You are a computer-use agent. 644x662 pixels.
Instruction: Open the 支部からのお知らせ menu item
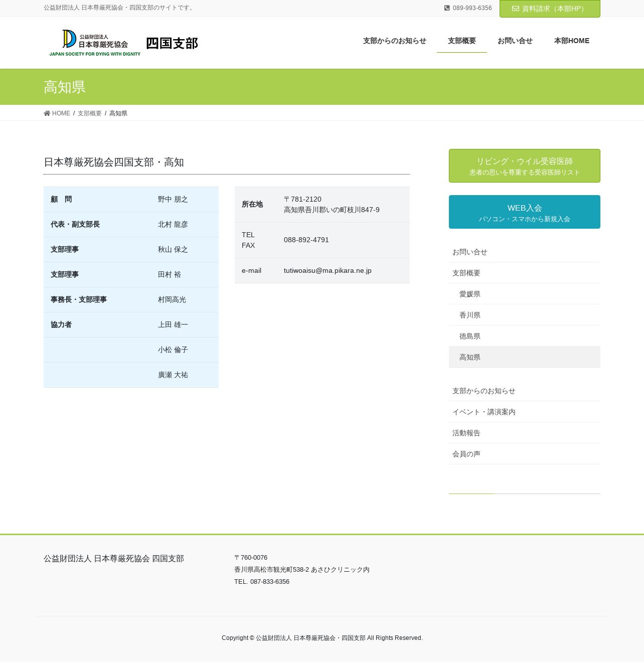click(395, 41)
